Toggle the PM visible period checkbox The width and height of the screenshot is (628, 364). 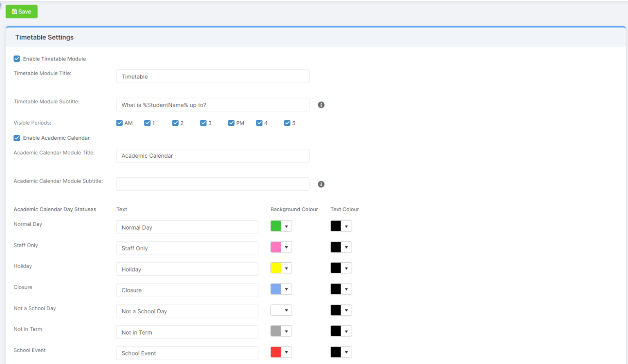point(231,123)
